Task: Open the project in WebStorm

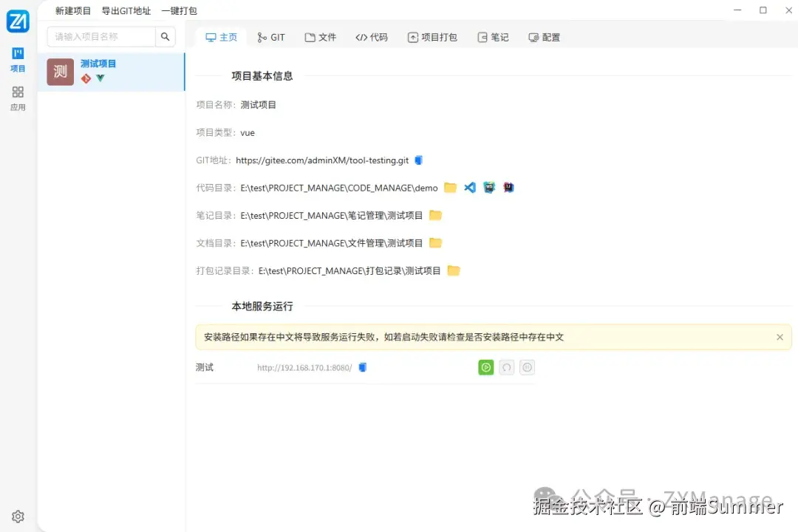Action: pyautogui.click(x=489, y=187)
